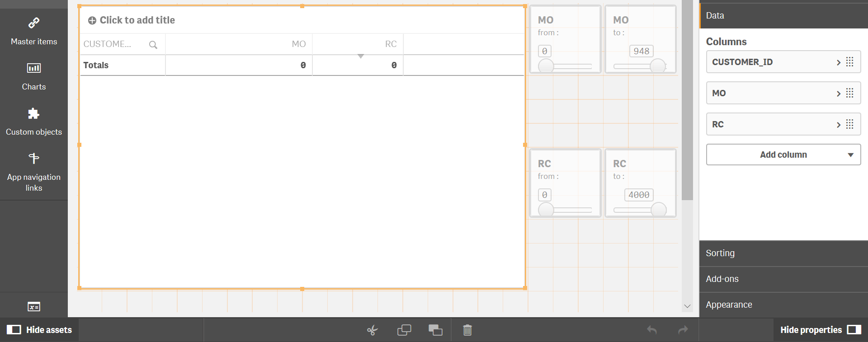The height and width of the screenshot is (342, 868).
Task: Click scroll down arrow on sheet
Action: point(687,306)
